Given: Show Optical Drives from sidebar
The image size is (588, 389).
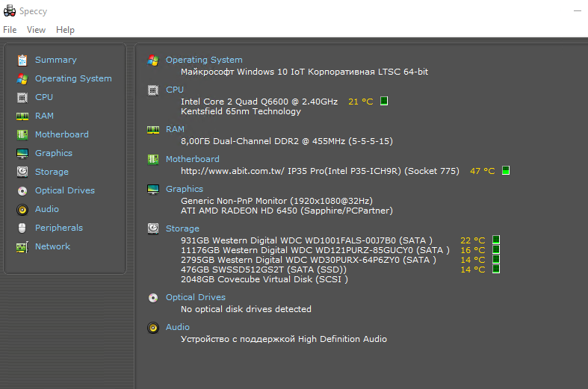Looking at the screenshot, I should [x=65, y=190].
